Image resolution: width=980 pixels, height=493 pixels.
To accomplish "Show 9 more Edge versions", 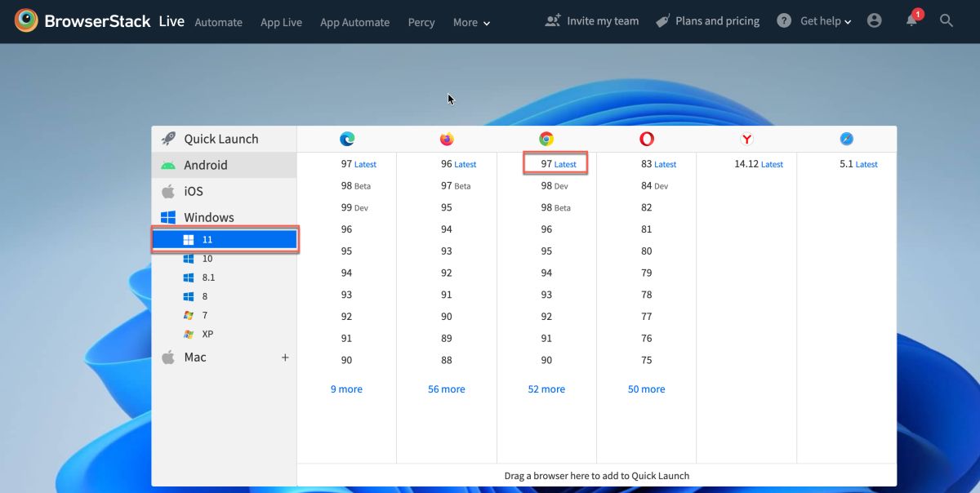I will (x=346, y=389).
